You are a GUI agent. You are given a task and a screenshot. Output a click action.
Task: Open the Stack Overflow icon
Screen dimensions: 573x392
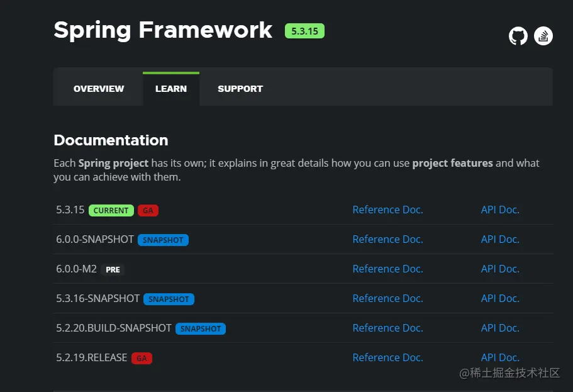click(543, 36)
